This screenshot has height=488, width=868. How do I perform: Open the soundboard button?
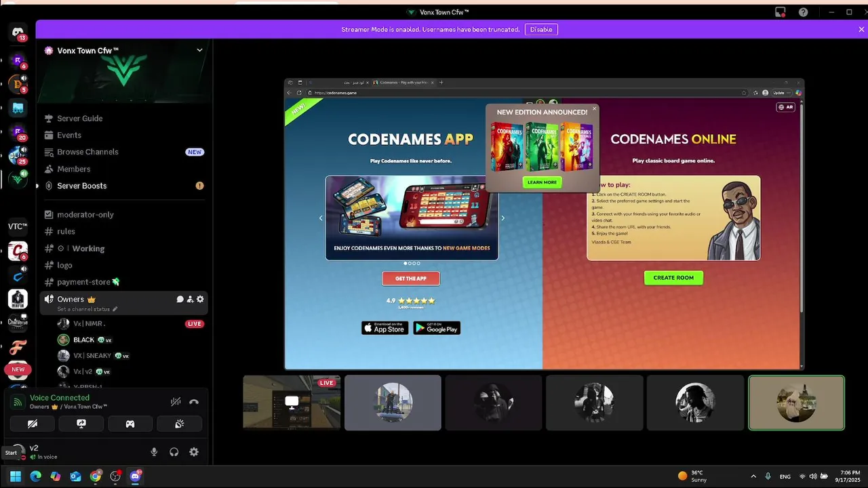pos(180,424)
